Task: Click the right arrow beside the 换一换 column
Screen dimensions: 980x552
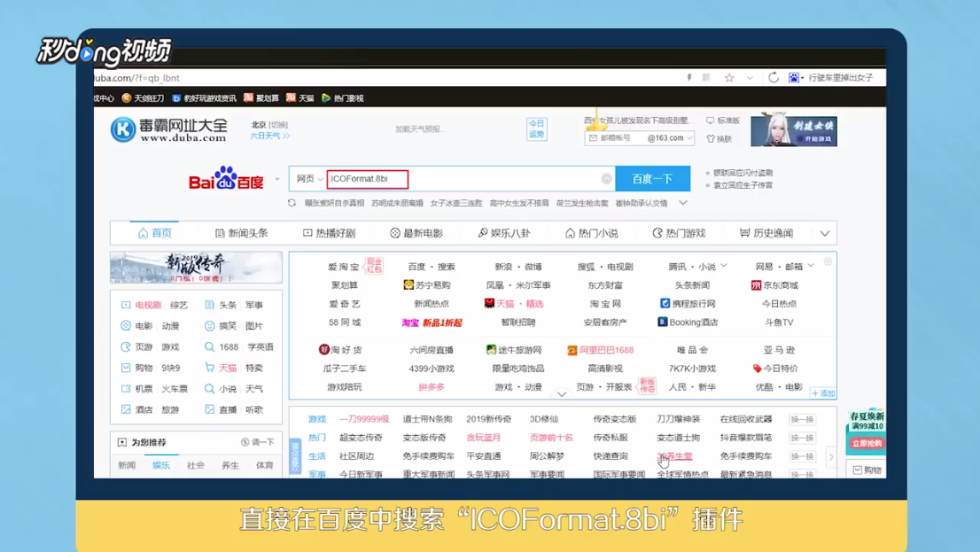Action: pyautogui.click(x=831, y=456)
